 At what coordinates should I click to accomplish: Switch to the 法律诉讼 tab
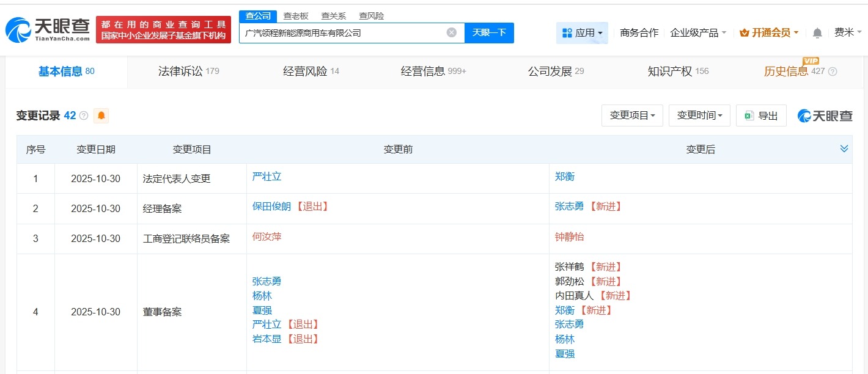tap(182, 71)
